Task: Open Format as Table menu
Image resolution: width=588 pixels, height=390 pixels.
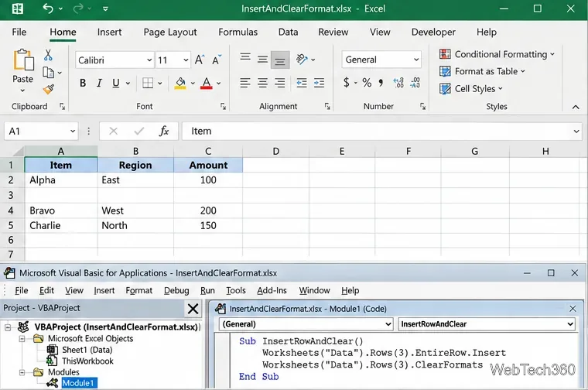Action: pyautogui.click(x=482, y=71)
